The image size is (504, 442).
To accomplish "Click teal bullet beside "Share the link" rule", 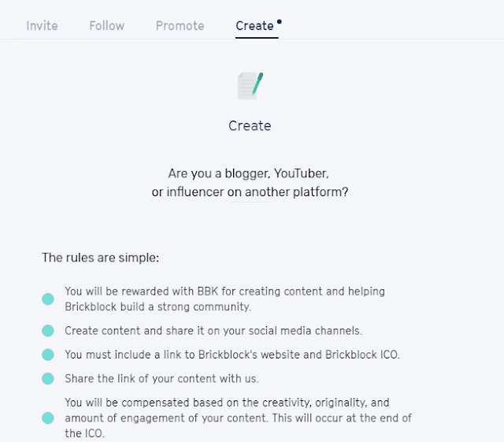I will 48,379.
